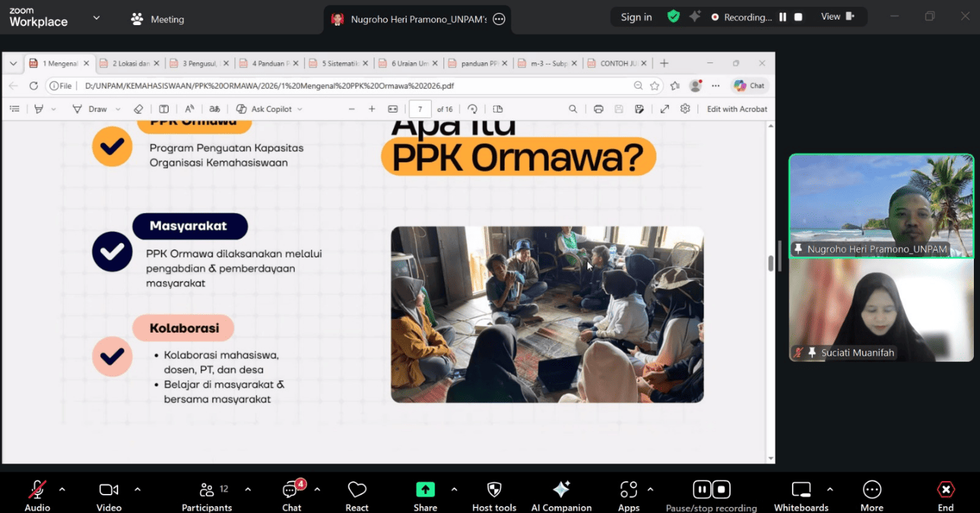Select Suciati Muanifah video thumbnail

pos(882,310)
